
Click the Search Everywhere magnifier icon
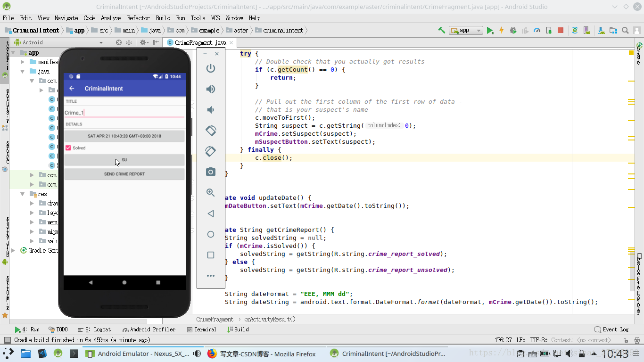tap(625, 30)
